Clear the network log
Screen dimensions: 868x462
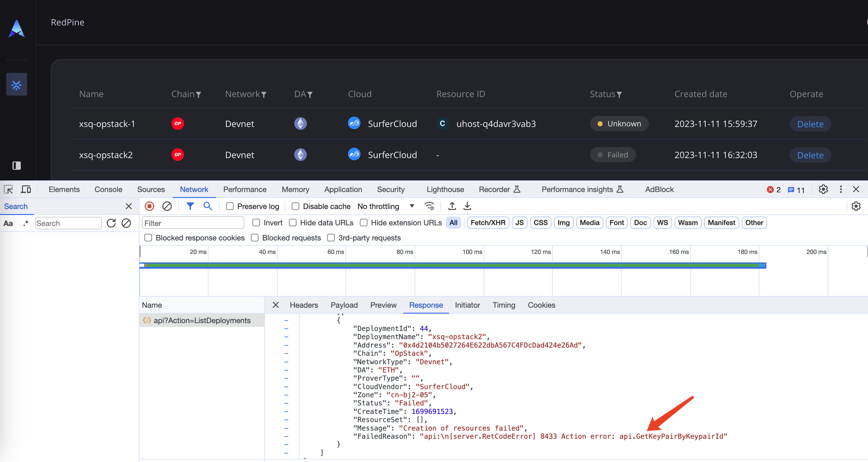click(x=167, y=206)
